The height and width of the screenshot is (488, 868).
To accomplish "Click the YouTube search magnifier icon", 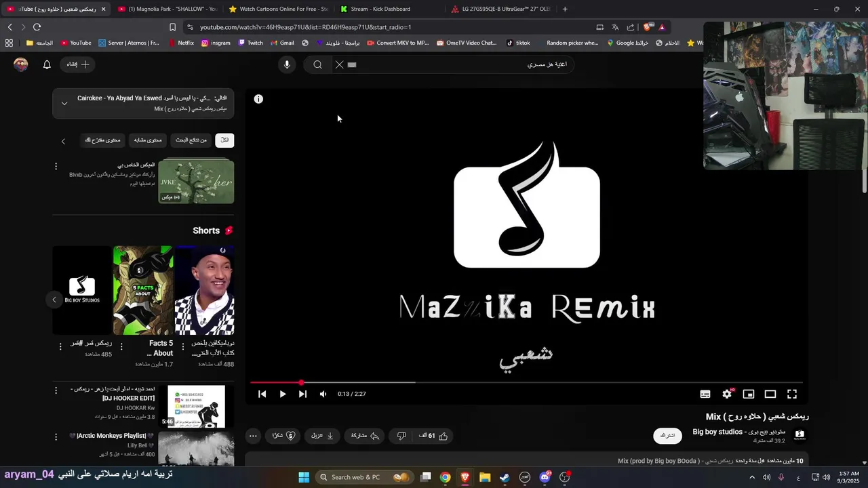I will point(317,64).
